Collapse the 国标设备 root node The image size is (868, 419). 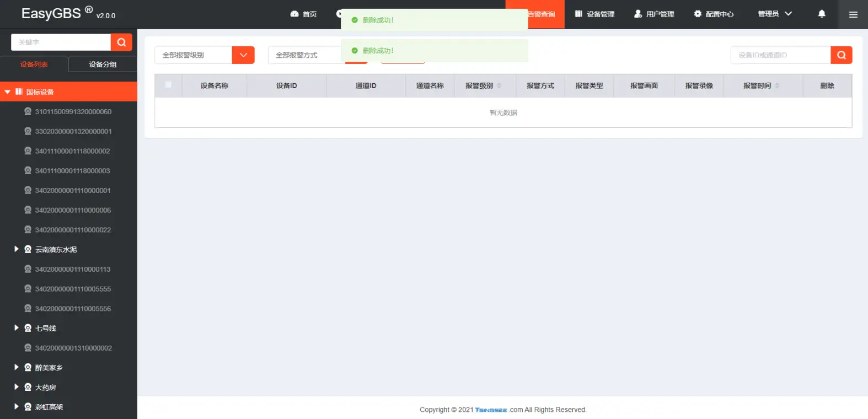point(8,92)
